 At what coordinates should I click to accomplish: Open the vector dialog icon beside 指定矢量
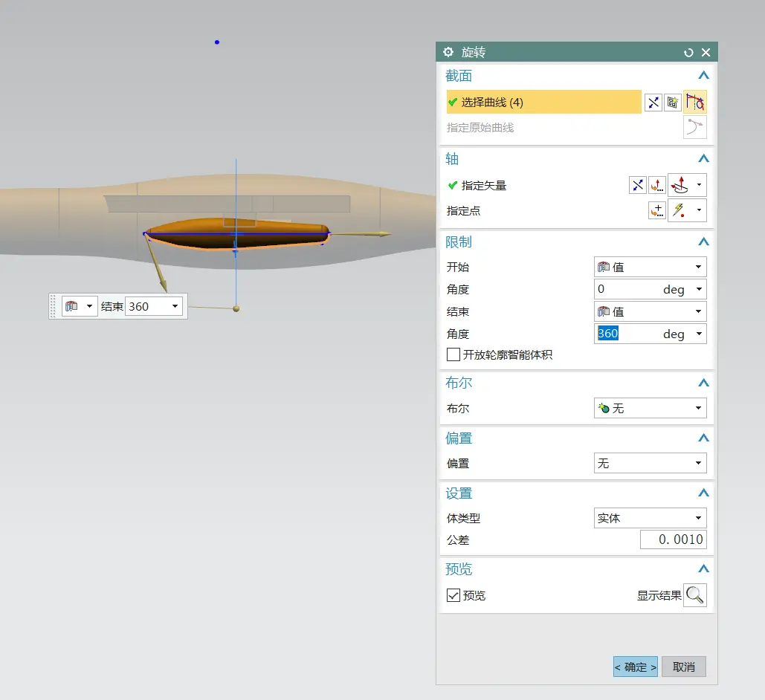657,185
